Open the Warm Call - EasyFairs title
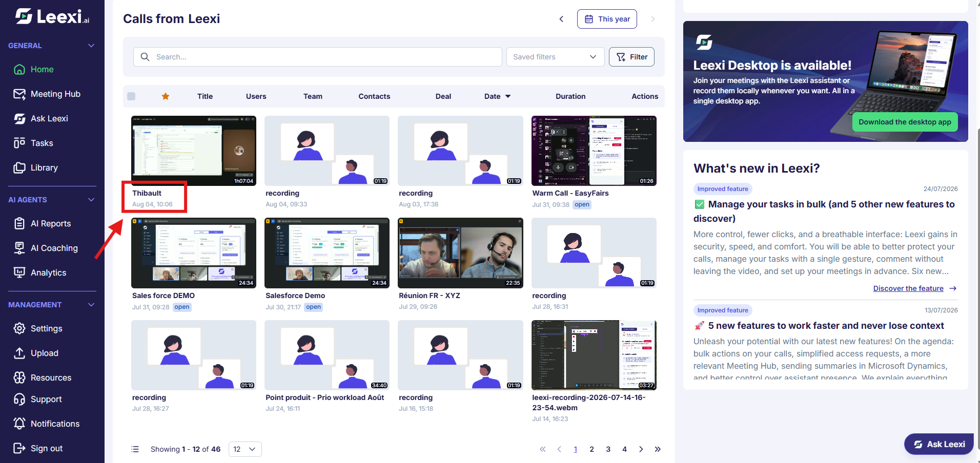This screenshot has height=463, width=980. coord(570,193)
